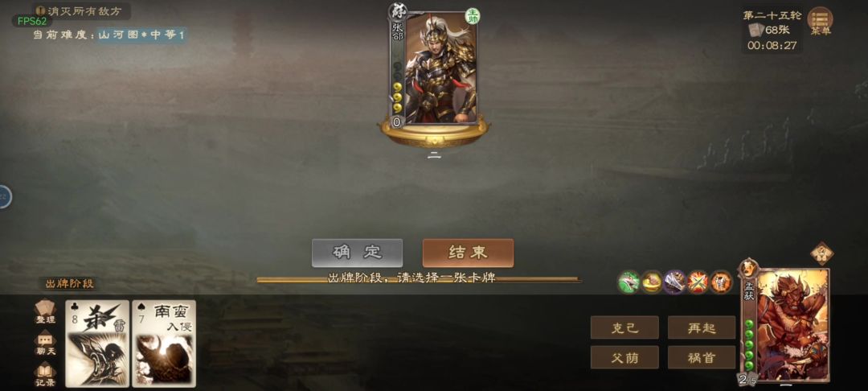The image size is (868, 391).
Task: Open the 菜单 menu icon
Action: pos(821,21)
